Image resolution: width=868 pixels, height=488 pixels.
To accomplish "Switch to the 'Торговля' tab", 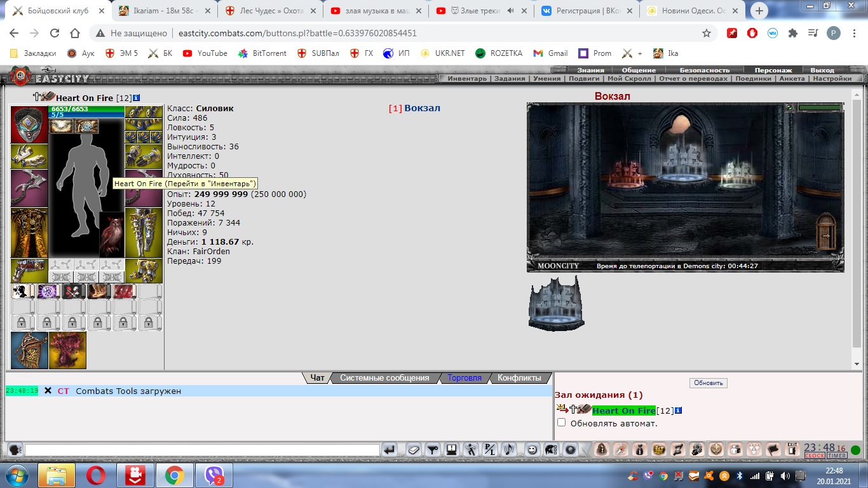I will pyautogui.click(x=464, y=377).
